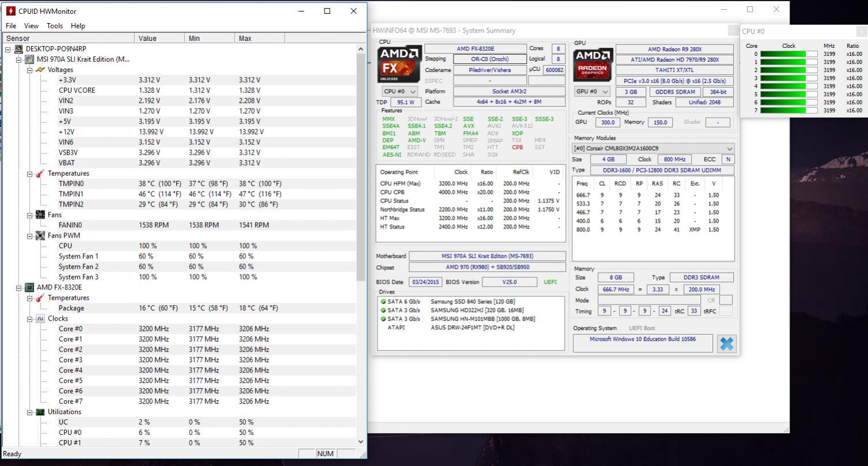Viewport: 868px width, 466px height.
Task: Click the CPU chip icon beside AMD FX-8320E
Action: coord(29,287)
